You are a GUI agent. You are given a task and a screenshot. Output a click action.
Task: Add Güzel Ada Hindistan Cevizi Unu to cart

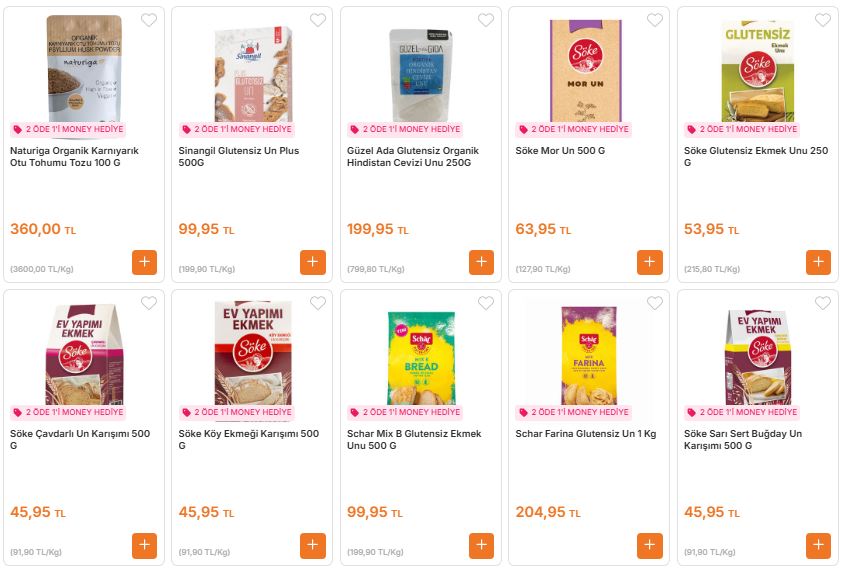[481, 262]
